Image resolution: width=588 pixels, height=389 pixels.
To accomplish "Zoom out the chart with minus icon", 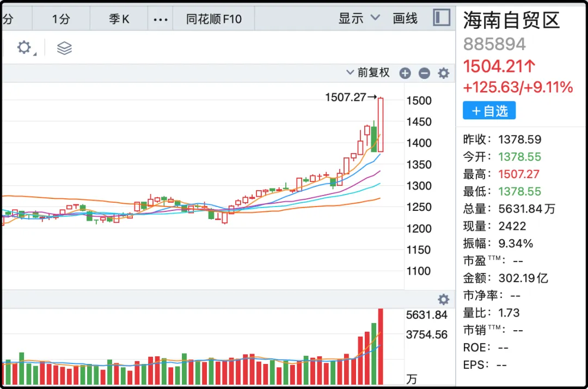I will (x=424, y=73).
